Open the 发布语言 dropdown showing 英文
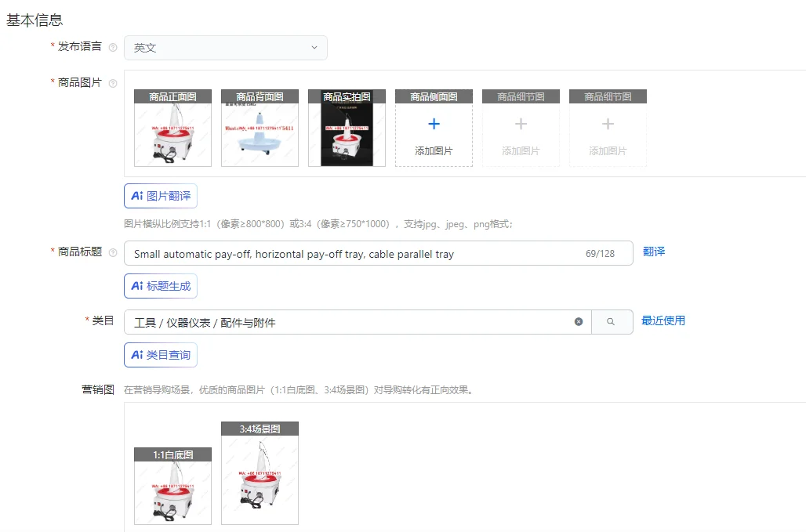Image resolution: width=806 pixels, height=532 pixels. click(x=225, y=48)
